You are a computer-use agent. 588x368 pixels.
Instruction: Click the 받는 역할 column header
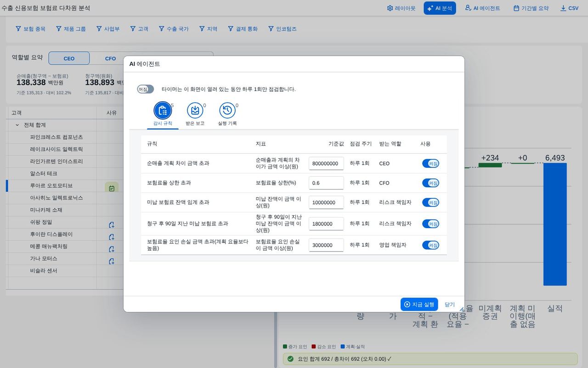(390, 144)
